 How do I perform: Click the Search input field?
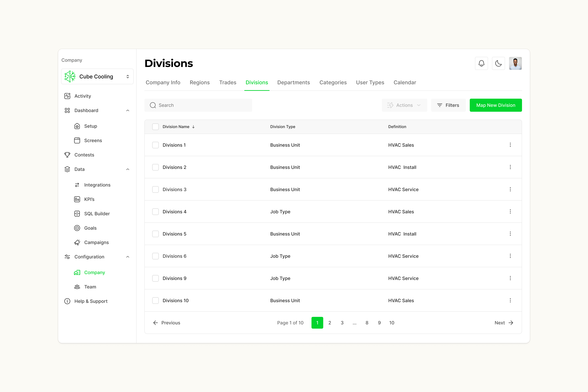198,105
